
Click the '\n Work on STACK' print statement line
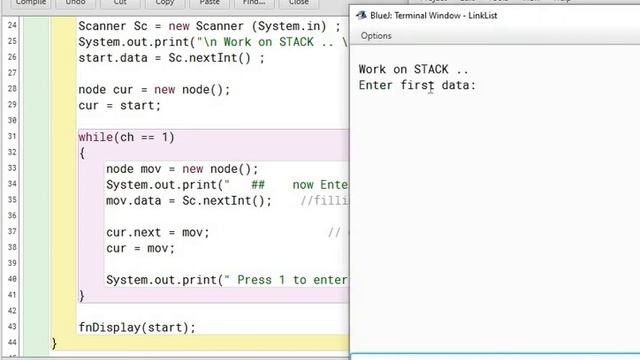[213, 42]
